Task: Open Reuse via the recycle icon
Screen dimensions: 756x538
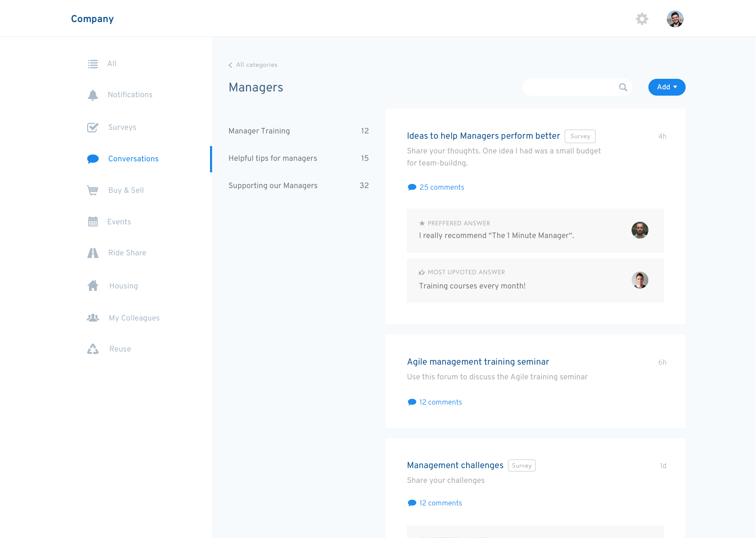Action: pyautogui.click(x=93, y=349)
